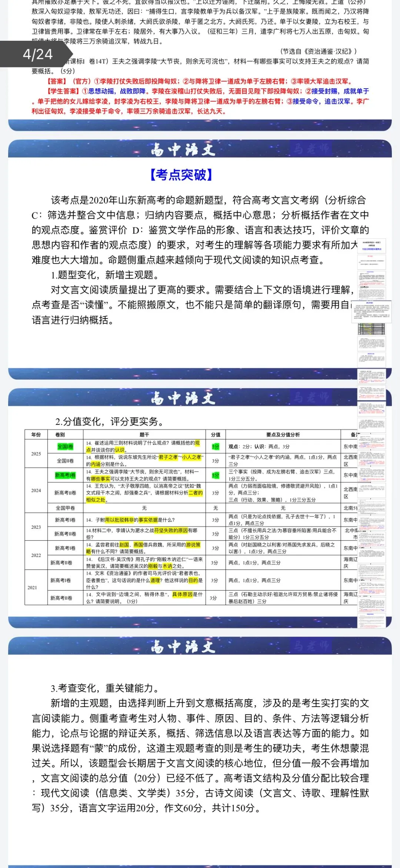The height and width of the screenshot is (868, 400).
Task: Click the red 【学生答案】 label
Action: 63,91
